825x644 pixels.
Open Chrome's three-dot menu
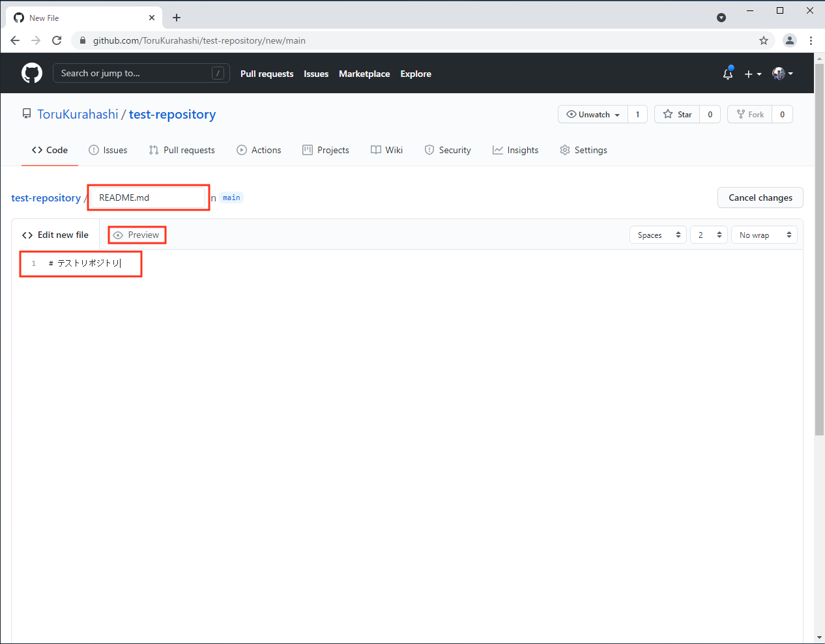click(811, 40)
